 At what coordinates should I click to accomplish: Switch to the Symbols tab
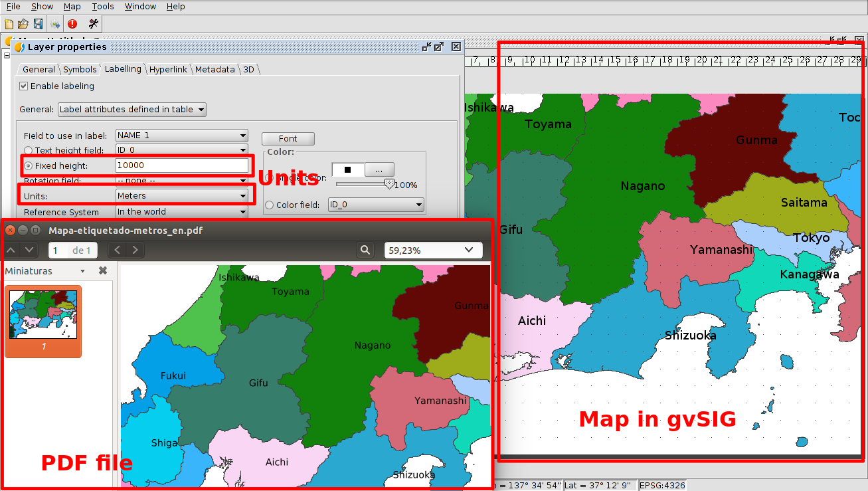80,70
